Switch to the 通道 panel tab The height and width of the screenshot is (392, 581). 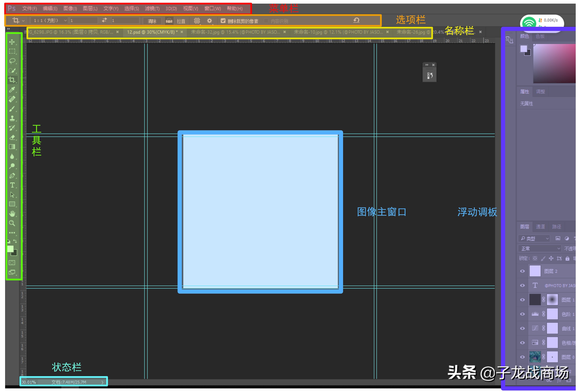coord(540,227)
